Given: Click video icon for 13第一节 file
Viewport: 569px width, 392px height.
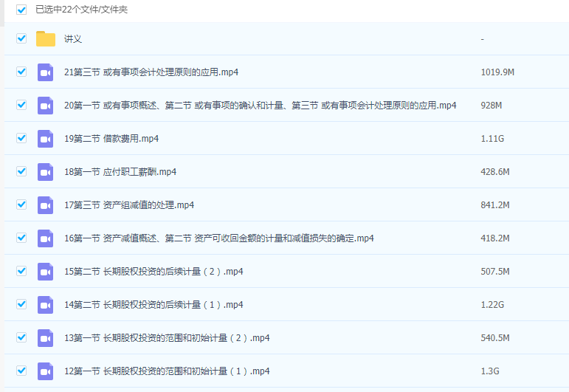Looking at the screenshot, I should 46,338.
